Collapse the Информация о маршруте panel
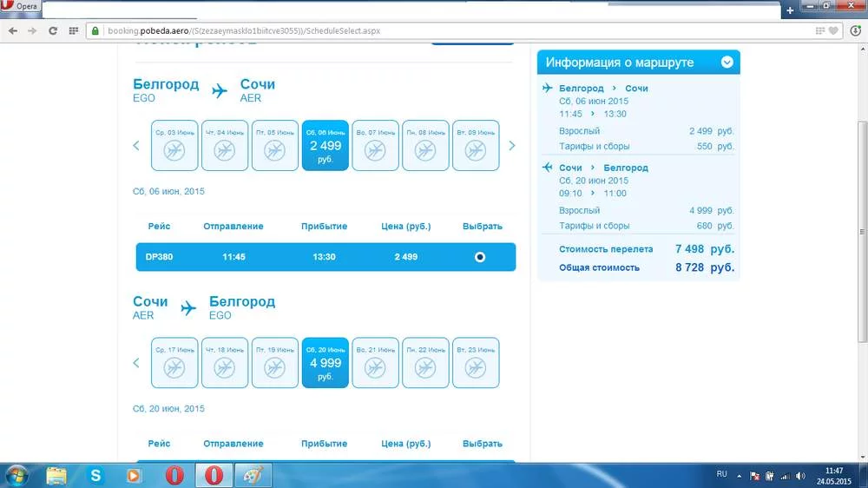868x488 pixels. click(727, 63)
